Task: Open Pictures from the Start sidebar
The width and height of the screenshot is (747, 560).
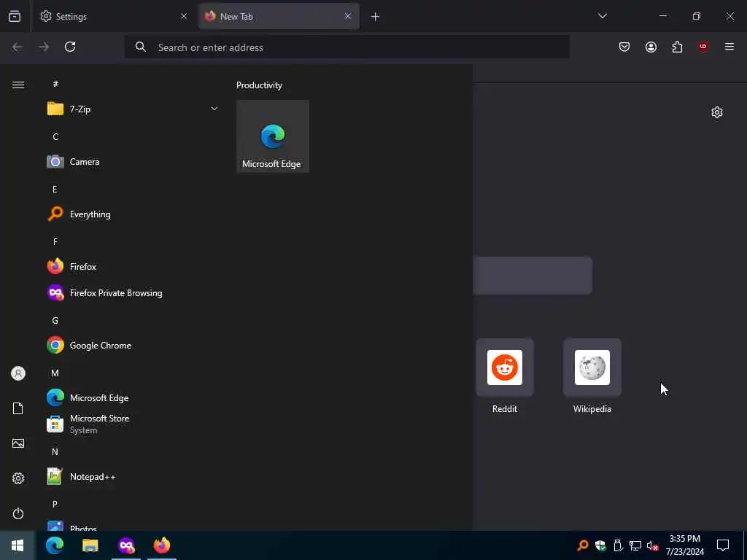Action: pyautogui.click(x=18, y=443)
